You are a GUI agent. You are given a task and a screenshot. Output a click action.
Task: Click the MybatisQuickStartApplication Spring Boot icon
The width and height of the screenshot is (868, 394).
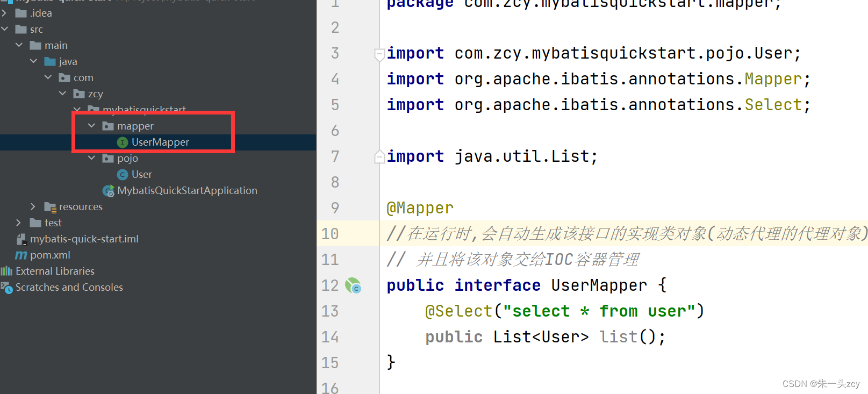point(109,191)
